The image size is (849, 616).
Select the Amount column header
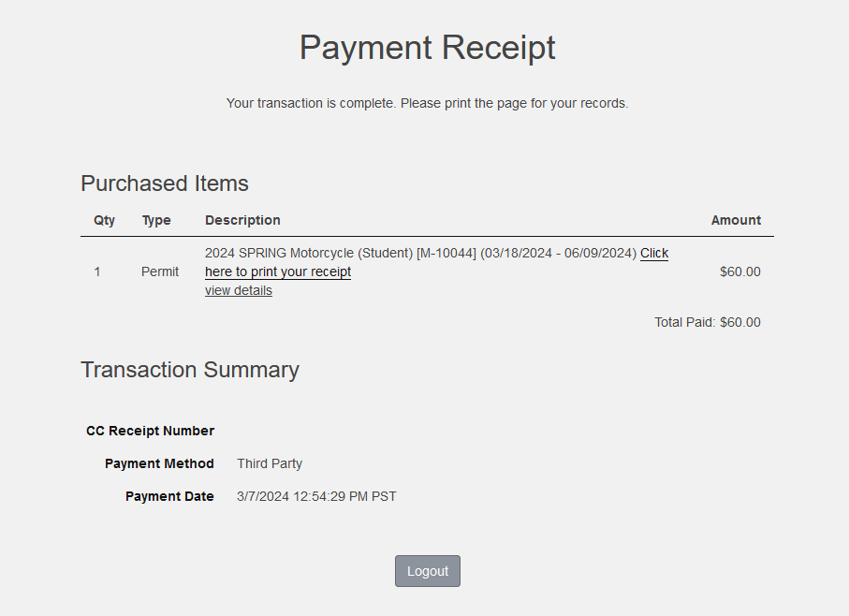[x=736, y=220]
